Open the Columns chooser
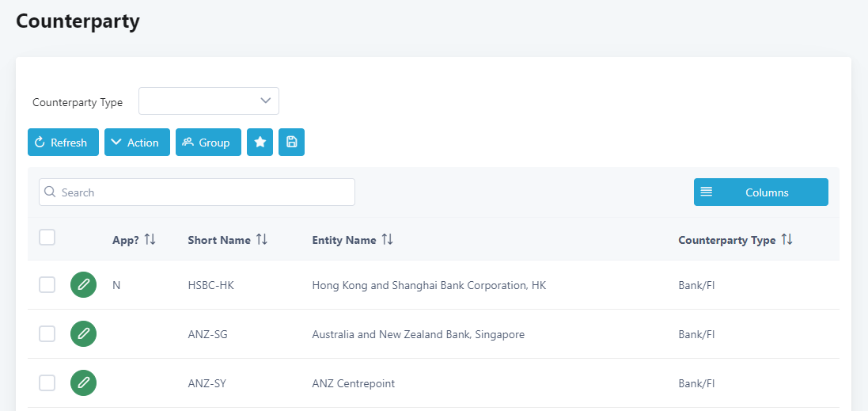The image size is (868, 411). (x=760, y=192)
